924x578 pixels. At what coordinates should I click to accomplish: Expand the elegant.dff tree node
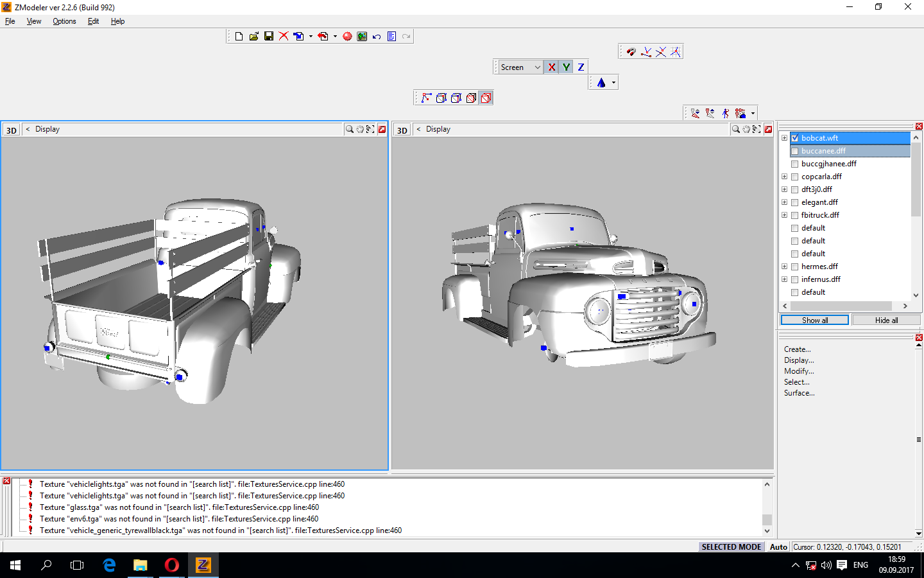784,202
